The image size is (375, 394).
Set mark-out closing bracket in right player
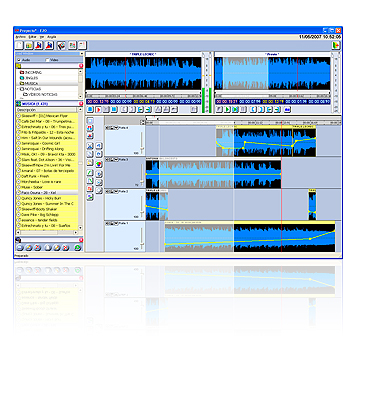[261, 109]
